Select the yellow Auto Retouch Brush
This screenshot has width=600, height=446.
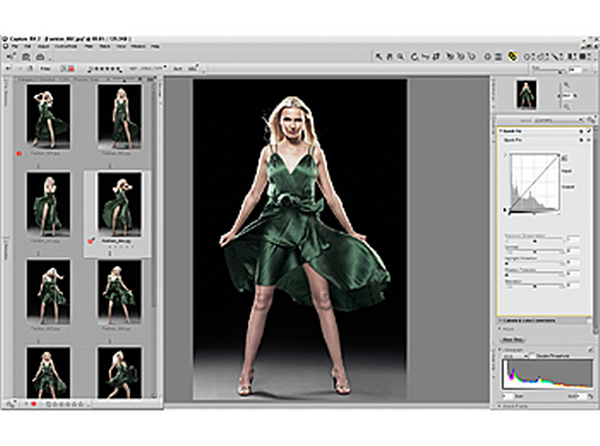click(x=513, y=58)
